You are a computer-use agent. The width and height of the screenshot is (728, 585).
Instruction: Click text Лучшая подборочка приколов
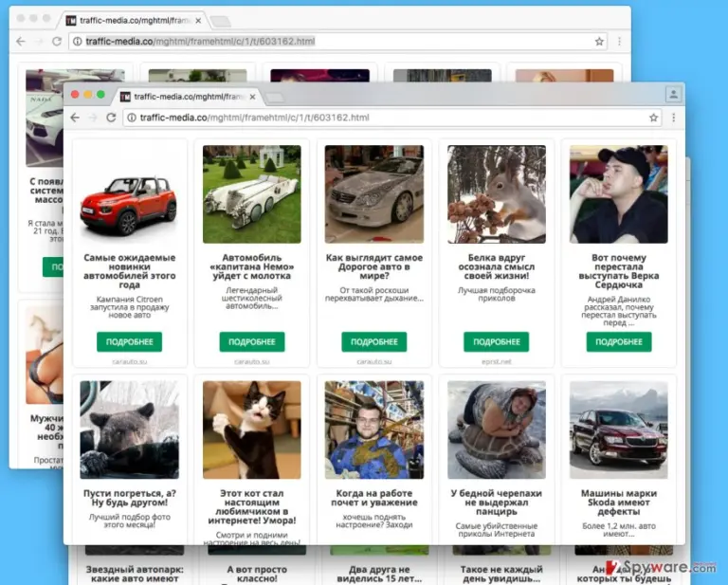[x=497, y=294]
